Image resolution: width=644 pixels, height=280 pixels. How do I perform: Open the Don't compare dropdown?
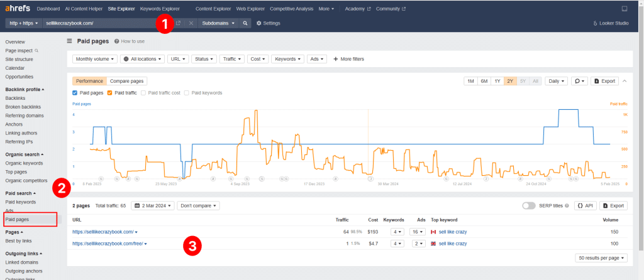tap(198, 206)
